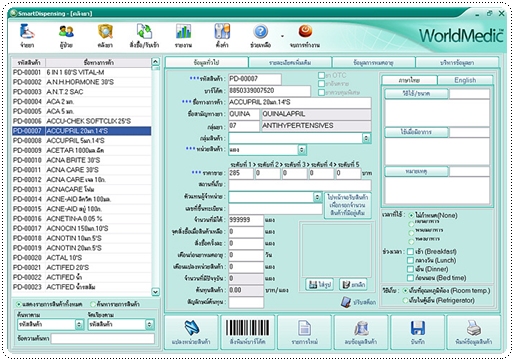The height and width of the screenshot is (361, 514).
Task: Select the Room temp. storage radio button
Action: click(x=405, y=291)
